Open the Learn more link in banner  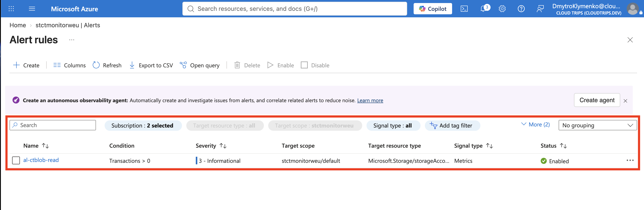point(370,100)
